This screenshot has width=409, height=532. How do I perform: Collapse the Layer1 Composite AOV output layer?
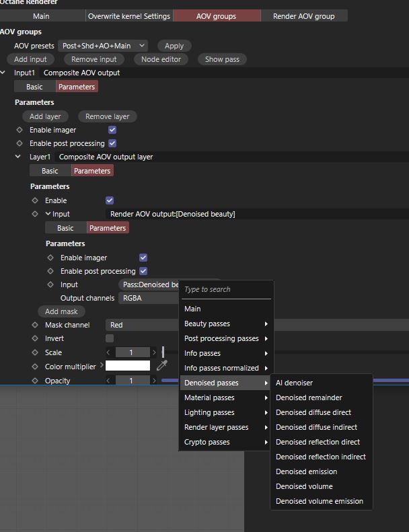coord(18,157)
